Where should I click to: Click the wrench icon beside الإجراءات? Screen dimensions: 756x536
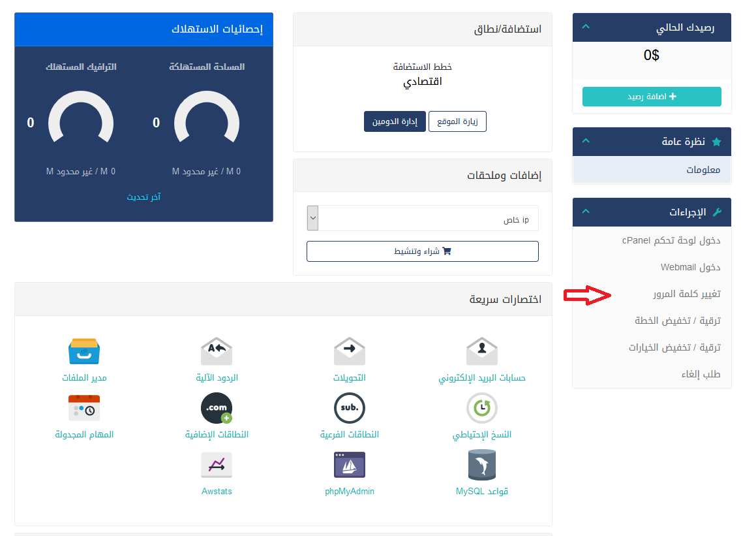(717, 212)
